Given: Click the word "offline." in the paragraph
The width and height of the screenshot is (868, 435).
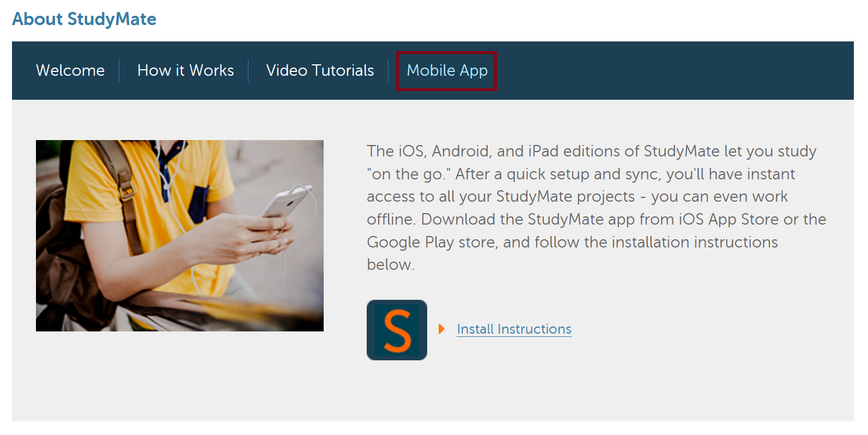Looking at the screenshot, I should pyautogui.click(x=391, y=219).
